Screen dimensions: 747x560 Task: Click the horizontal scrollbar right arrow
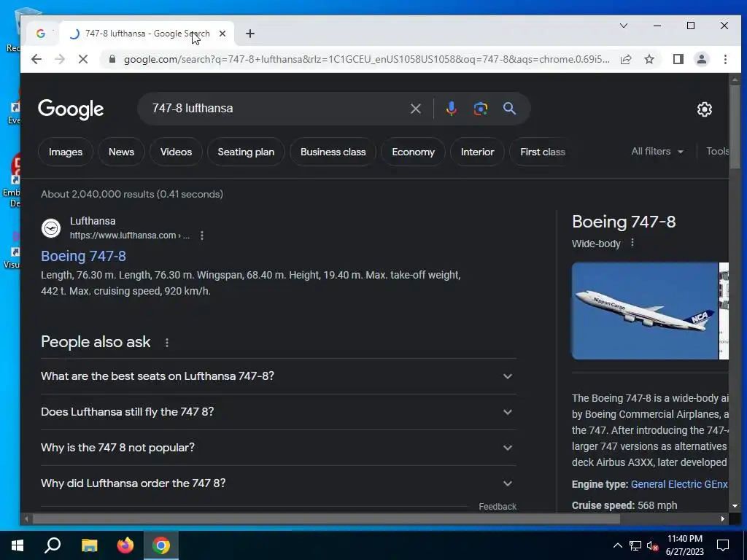click(x=723, y=519)
